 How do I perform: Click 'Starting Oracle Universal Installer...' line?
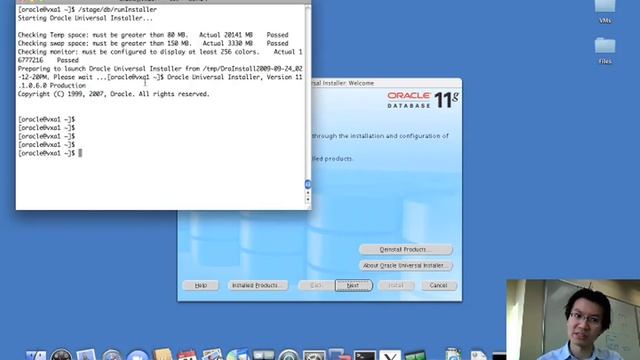click(85, 18)
